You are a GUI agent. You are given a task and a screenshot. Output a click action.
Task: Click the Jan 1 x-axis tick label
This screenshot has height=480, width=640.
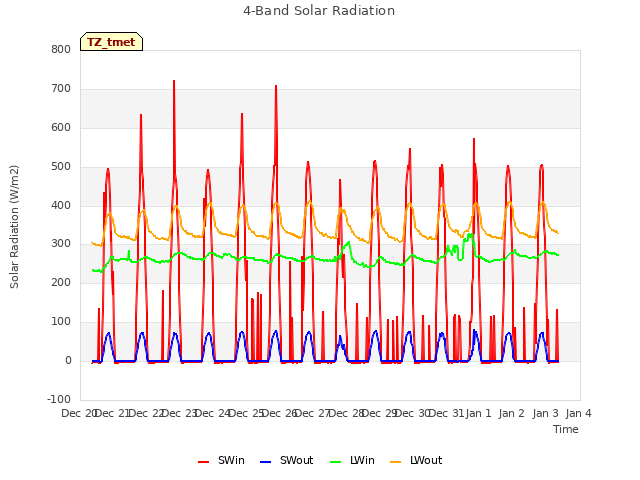click(478, 413)
